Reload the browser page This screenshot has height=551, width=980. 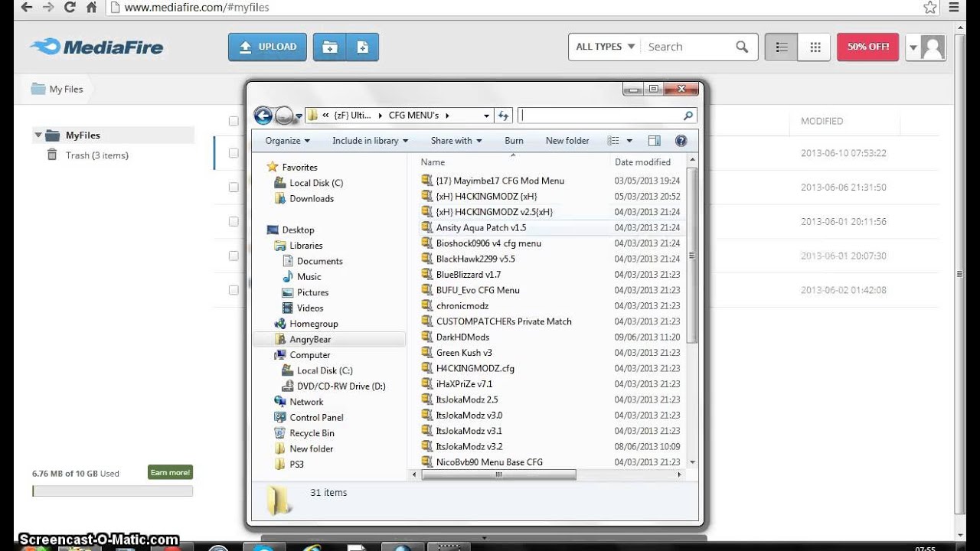pyautogui.click(x=70, y=7)
